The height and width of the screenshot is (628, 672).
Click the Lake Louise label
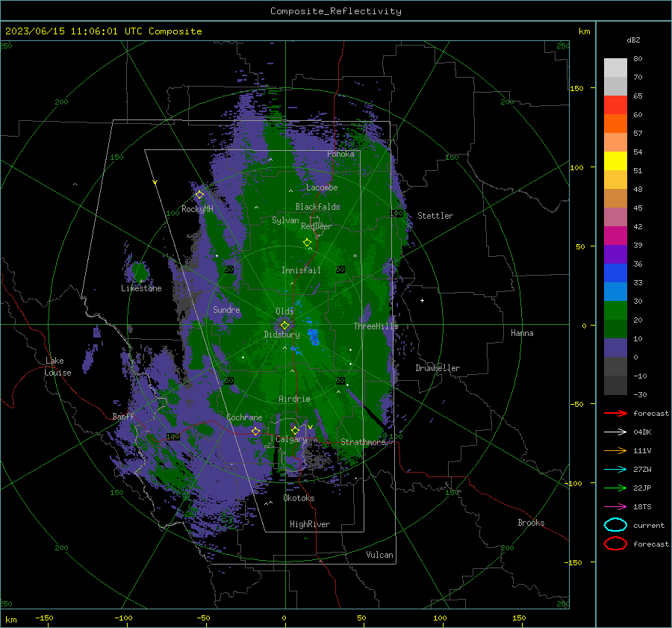(57, 367)
